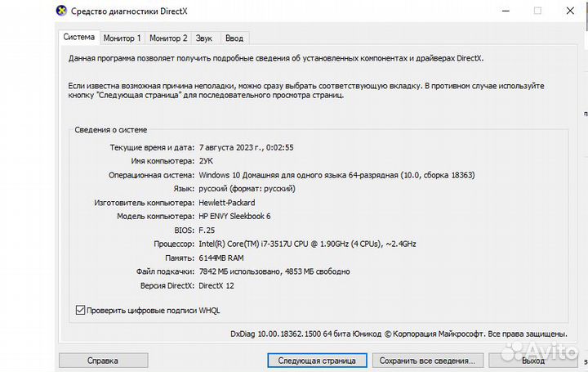The height and width of the screenshot is (372, 588).
Task: Click the computer name value 2УК
Action: [x=206, y=161]
